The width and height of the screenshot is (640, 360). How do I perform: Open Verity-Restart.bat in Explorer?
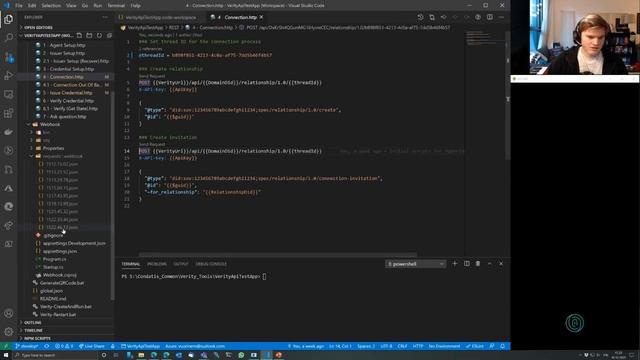point(58,315)
